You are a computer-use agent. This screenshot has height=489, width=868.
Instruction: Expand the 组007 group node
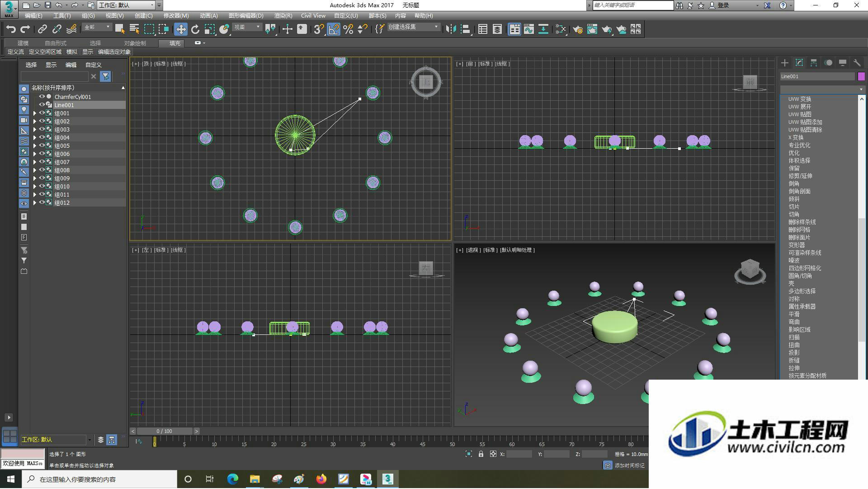pyautogui.click(x=35, y=162)
